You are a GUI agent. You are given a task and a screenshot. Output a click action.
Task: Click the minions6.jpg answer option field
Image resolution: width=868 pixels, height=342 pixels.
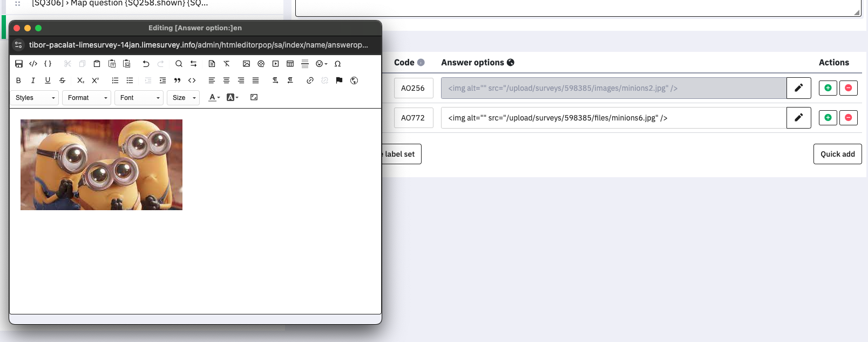pos(614,118)
